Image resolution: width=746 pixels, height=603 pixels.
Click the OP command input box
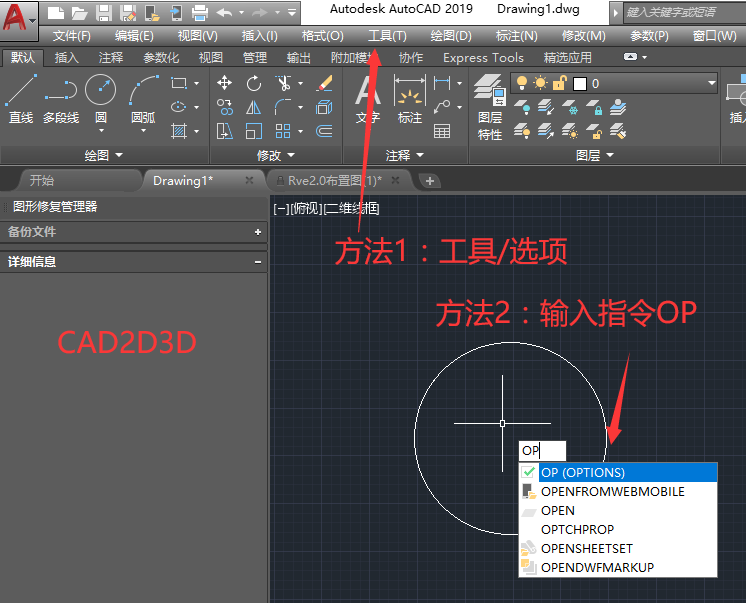coord(542,450)
